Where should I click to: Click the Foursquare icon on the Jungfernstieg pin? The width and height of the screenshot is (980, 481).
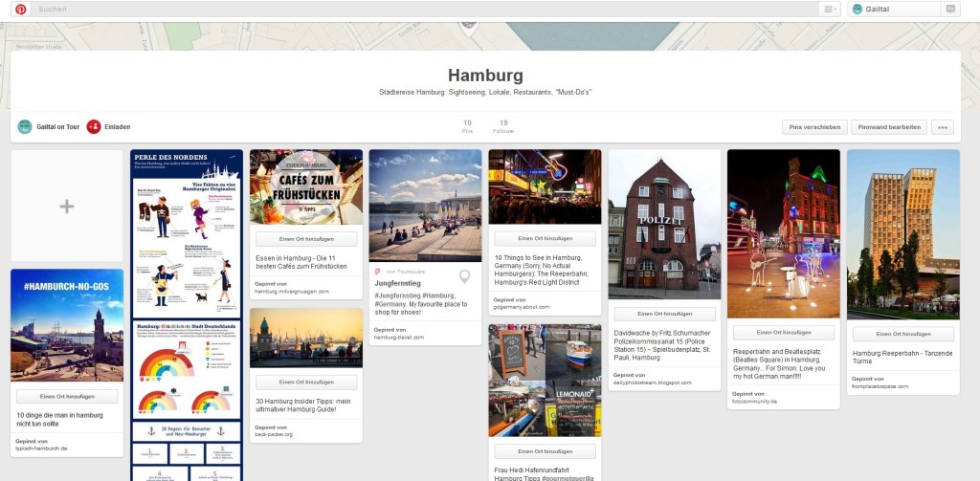pyautogui.click(x=377, y=272)
